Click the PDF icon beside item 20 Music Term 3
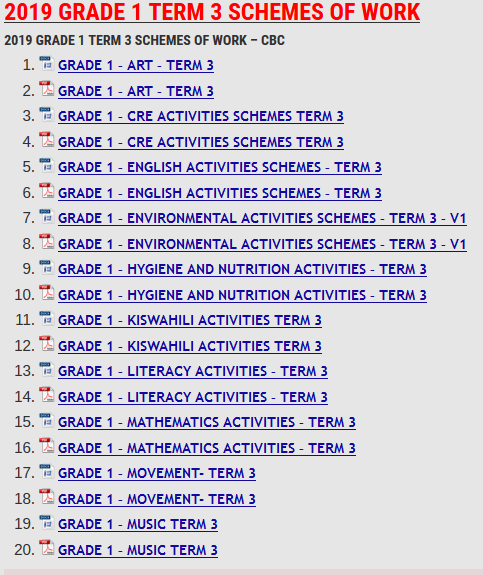 coord(47,547)
